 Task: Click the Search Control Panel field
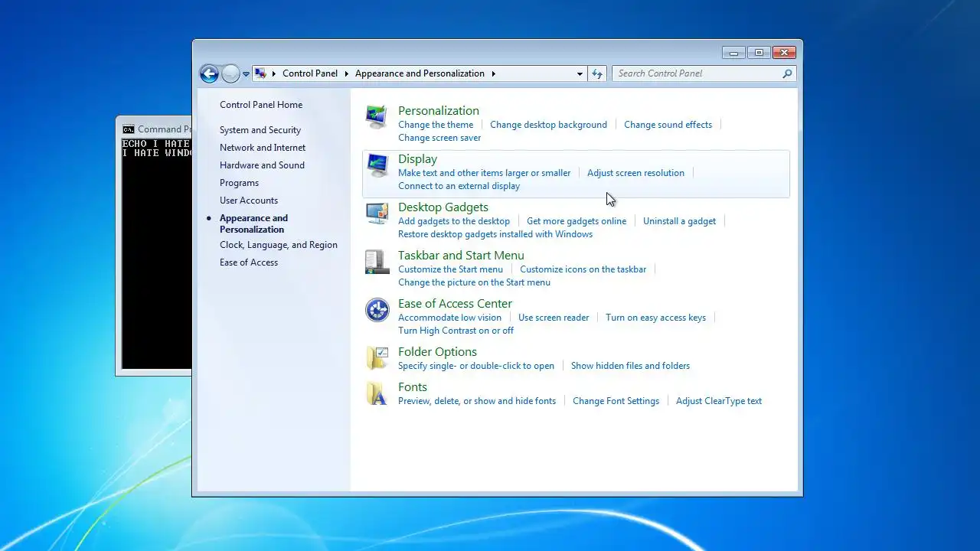[697, 73]
